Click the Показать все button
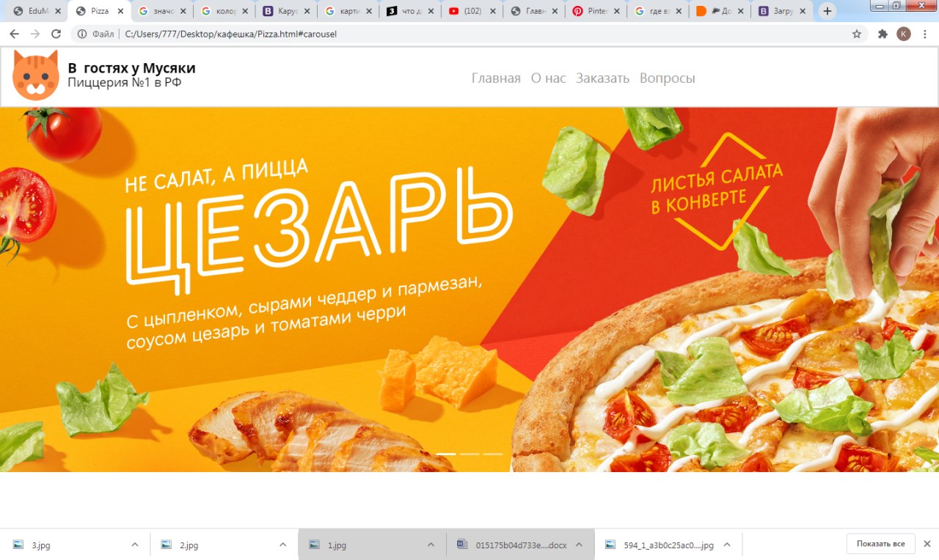 (880, 544)
